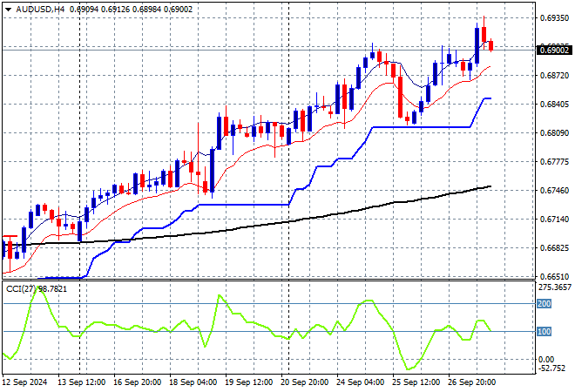Select the 0.66825 price axis label
This screenshot has height=392, width=575.
(554, 248)
